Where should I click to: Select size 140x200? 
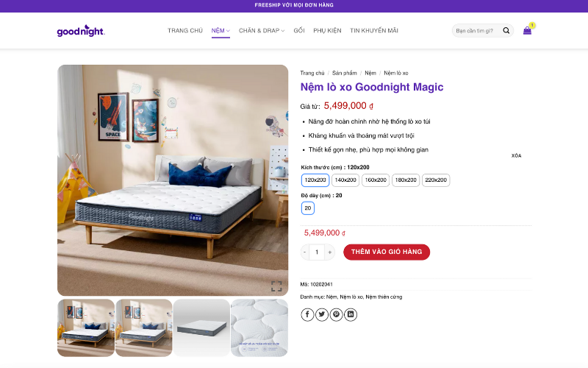click(345, 180)
